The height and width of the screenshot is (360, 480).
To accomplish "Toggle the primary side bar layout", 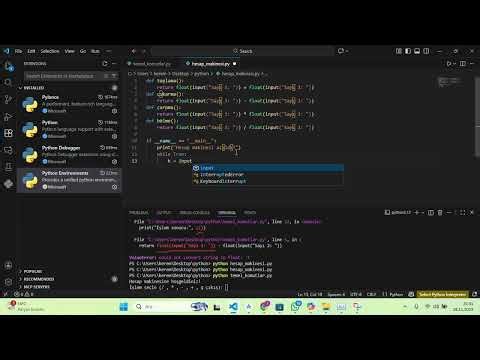I will point(408,51).
